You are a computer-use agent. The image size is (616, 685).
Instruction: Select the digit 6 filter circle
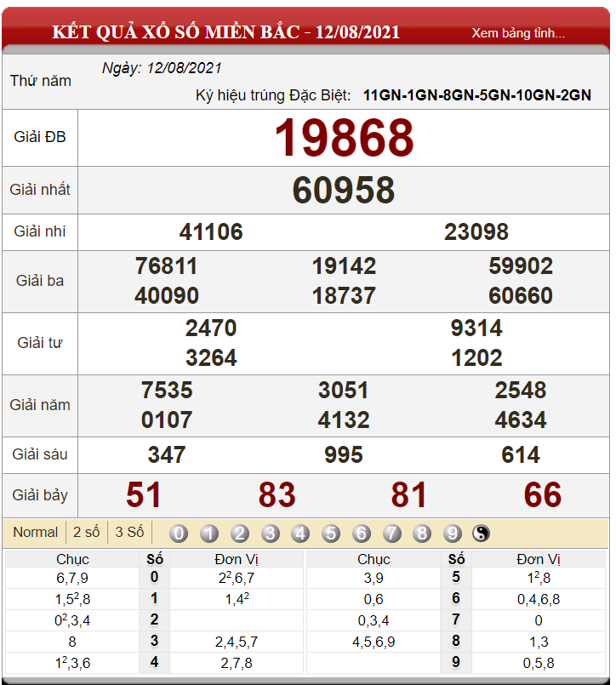pos(362,534)
